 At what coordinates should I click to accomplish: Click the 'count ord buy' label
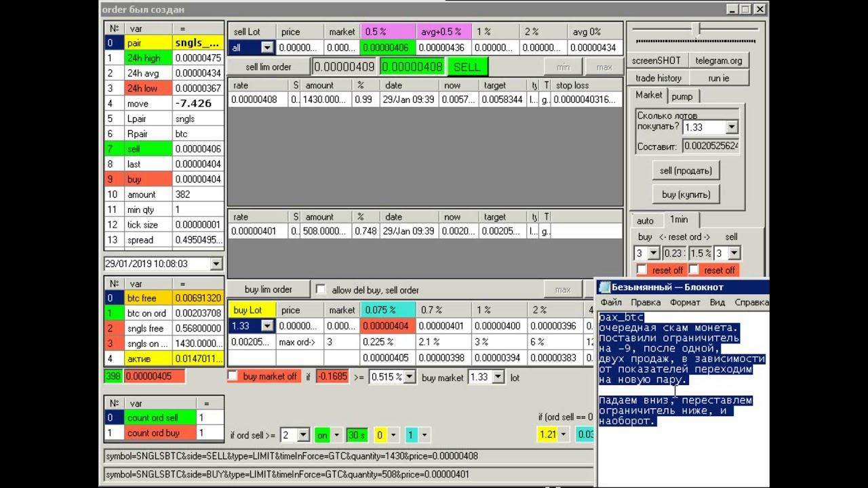pyautogui.click(x=161, y=433)
